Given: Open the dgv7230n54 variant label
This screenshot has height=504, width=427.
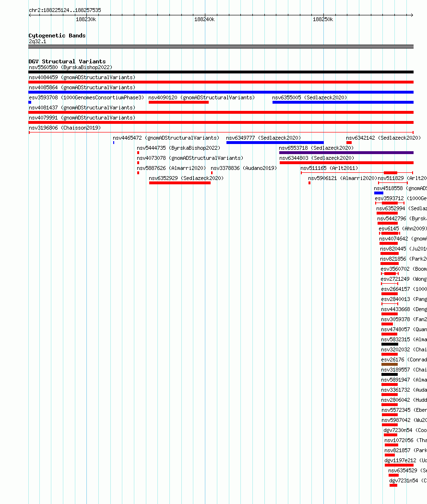Looking at the screenshot, I should [x=405, y=430].
